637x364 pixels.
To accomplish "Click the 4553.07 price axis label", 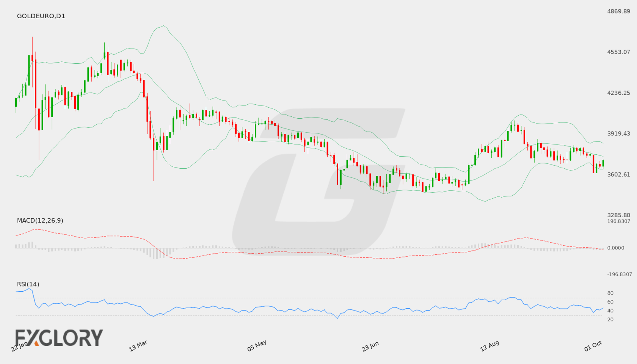I will [619, 52].
